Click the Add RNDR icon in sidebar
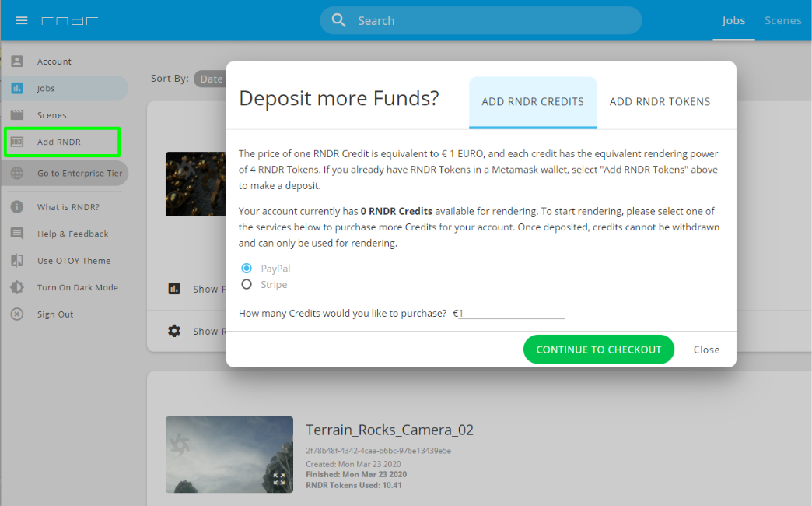 (17, 142)
